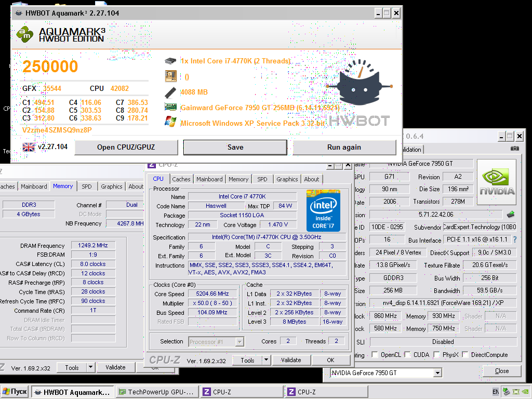Enable the OpenCL checkbox in GPU-Z
This screenshot has height=399, width=532.
[x=375, y=354]
